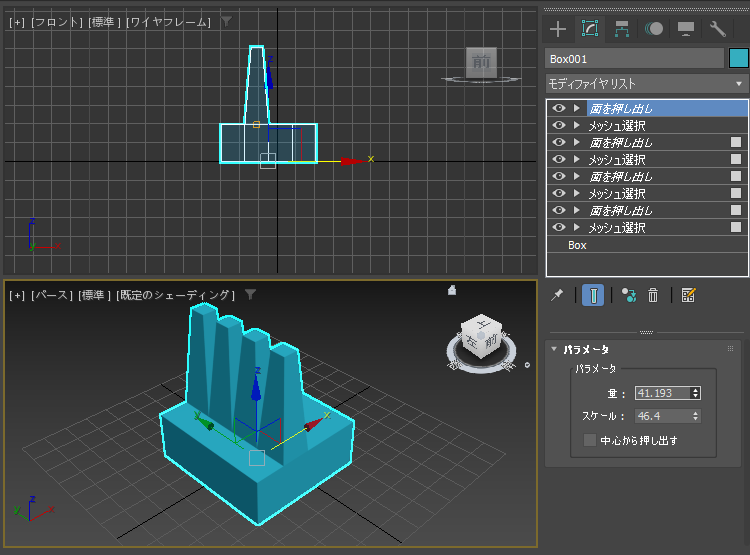750x555 pixels.
Task: Remove modifier with the trash icon
Action: coord(653,295)
